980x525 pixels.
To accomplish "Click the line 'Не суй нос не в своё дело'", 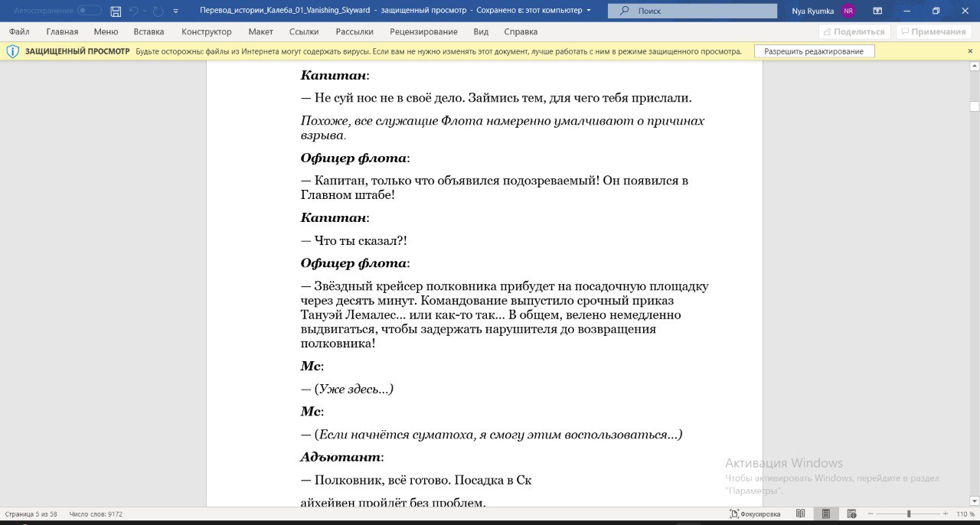I will pyautogui.click(x=496, y=99).
